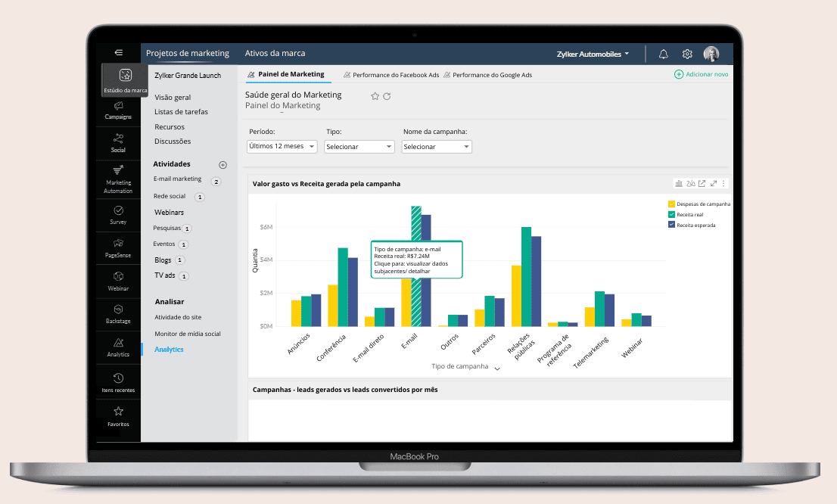The width and height of the screenshot is (837, 504).
Task: Open settings gear in top bar
Action: (687, 54)
